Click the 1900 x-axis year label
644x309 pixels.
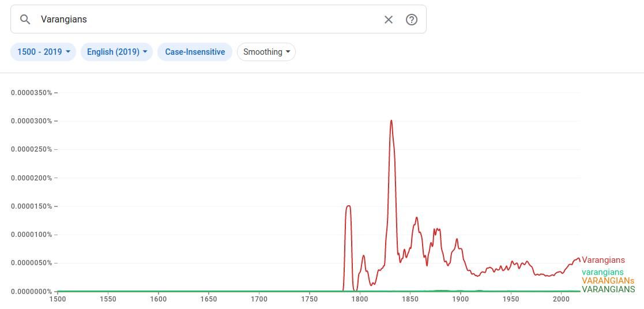tap(460, 299)
